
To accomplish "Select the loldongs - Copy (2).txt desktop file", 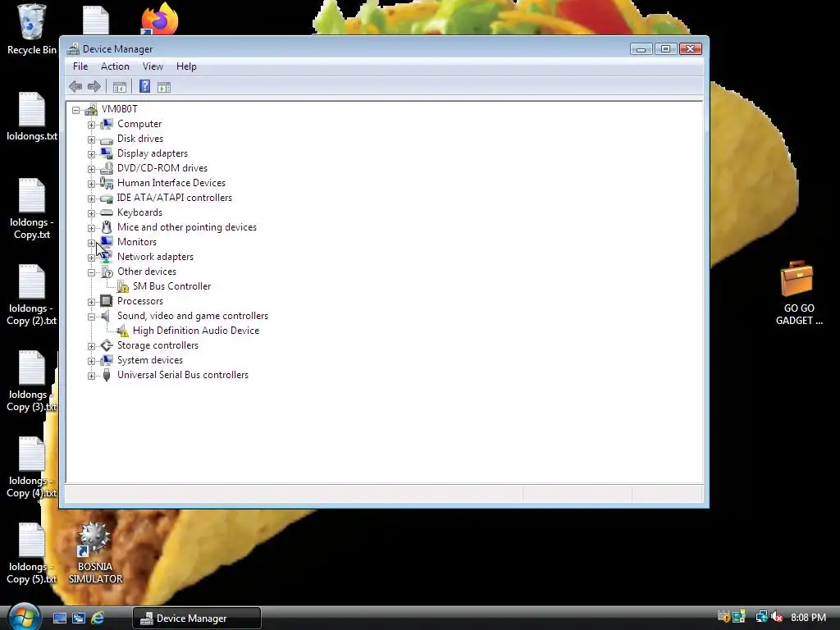I will (x=32, y=294).
